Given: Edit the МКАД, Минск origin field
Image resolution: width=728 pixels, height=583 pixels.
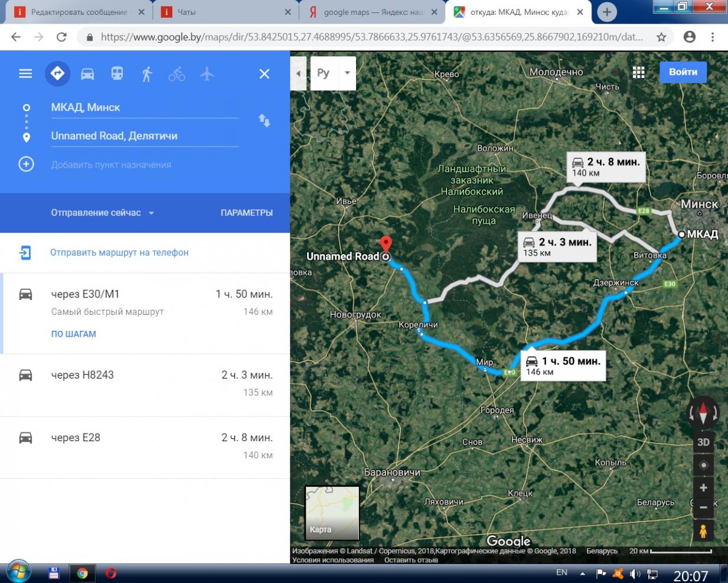Looking at the screenshot, I should coord(144,108).
